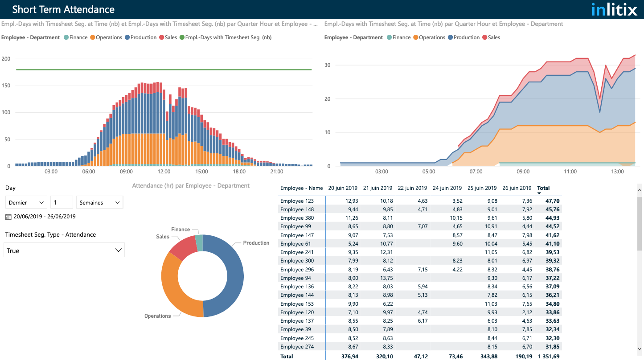Click the Finance legend item in the area chart

tap(399, 37)
